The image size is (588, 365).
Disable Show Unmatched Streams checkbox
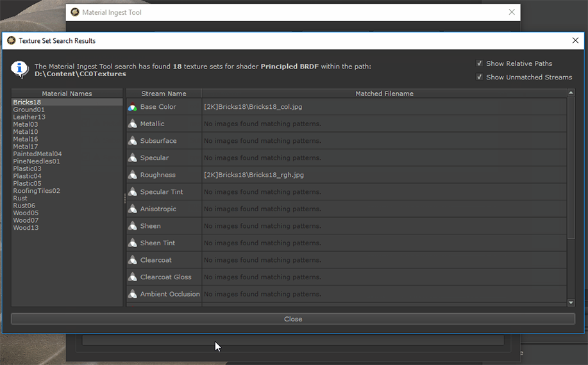pos(480,77)
